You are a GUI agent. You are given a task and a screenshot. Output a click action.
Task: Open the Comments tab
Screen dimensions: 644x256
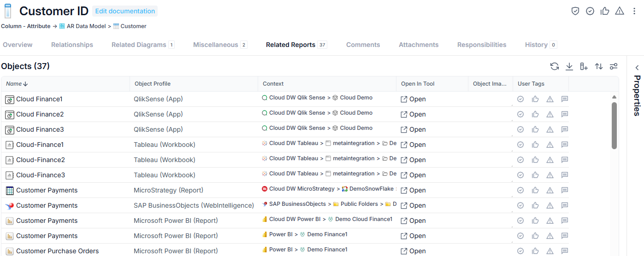coord(363,45)
